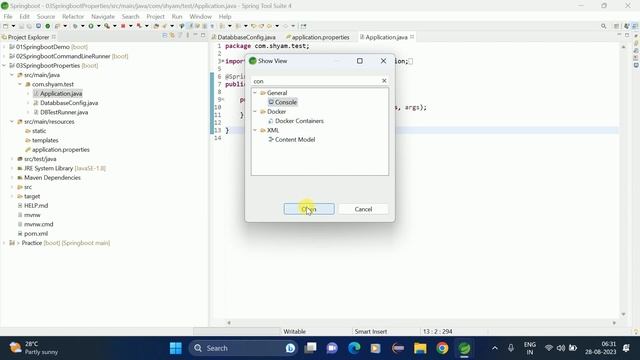Collapse the 03SpringbootProperties project

point(4,66)
